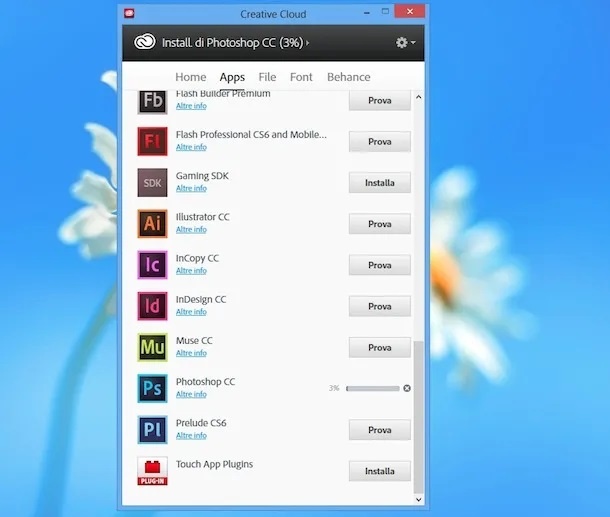Open the Behance tab
Viewport: 610px width, 517px height.
click(349, 77)
